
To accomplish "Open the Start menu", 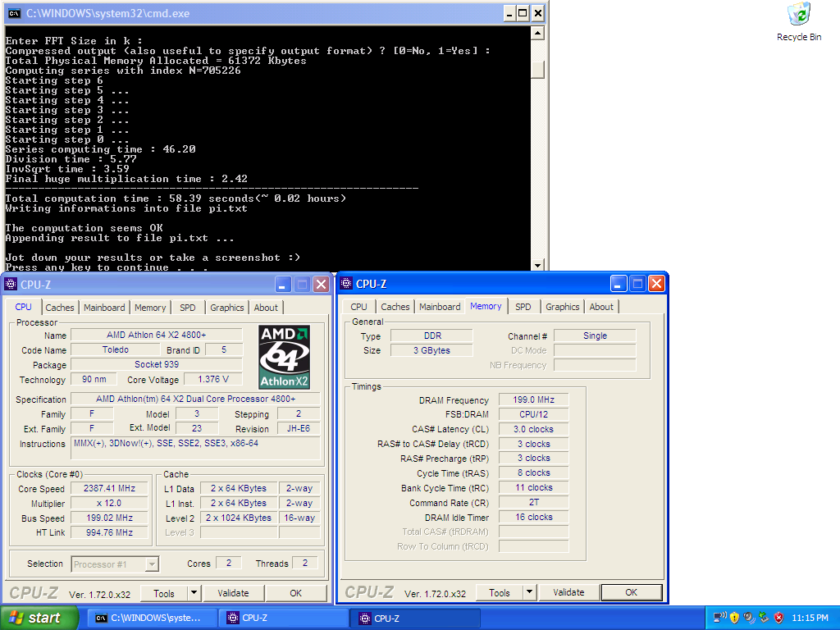I will pos(39,618).
